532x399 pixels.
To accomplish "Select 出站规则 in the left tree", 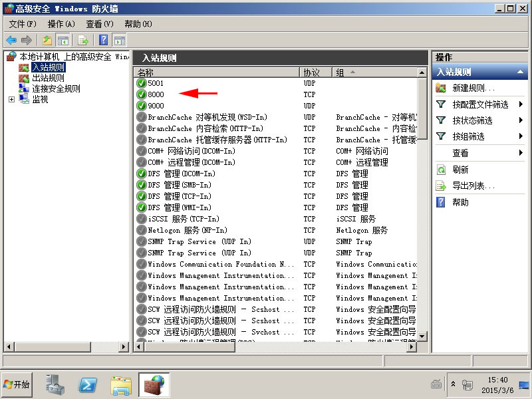I will click(48, 78).
